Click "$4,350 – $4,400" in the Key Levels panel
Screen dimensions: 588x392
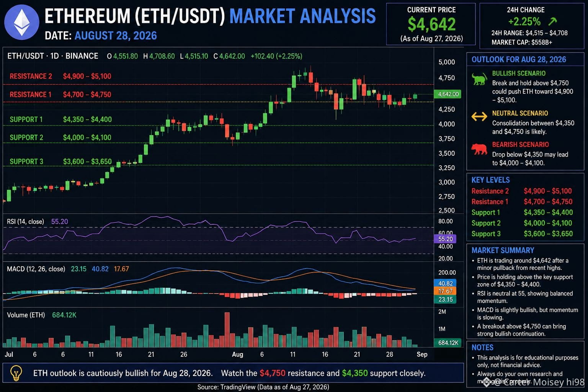548,212
